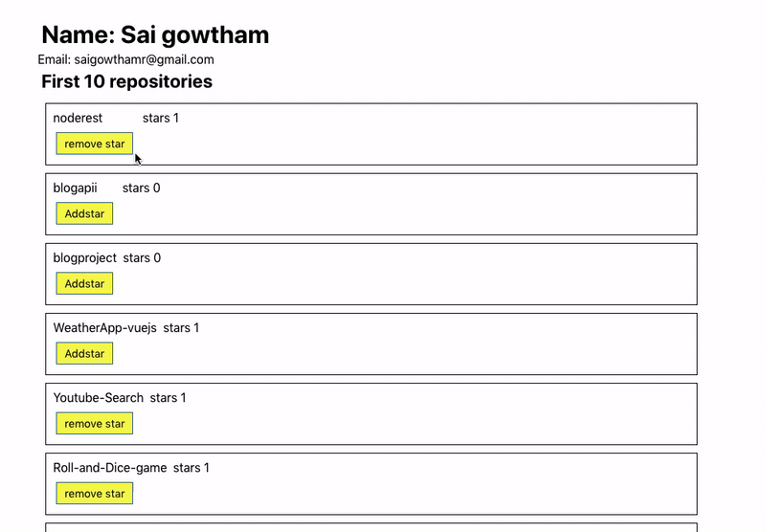The width and height of the screenshot is (766, 532).
Task: Click the "stars 1" count for WeatherApp-vuejs
Action: [x=181, y=327]
